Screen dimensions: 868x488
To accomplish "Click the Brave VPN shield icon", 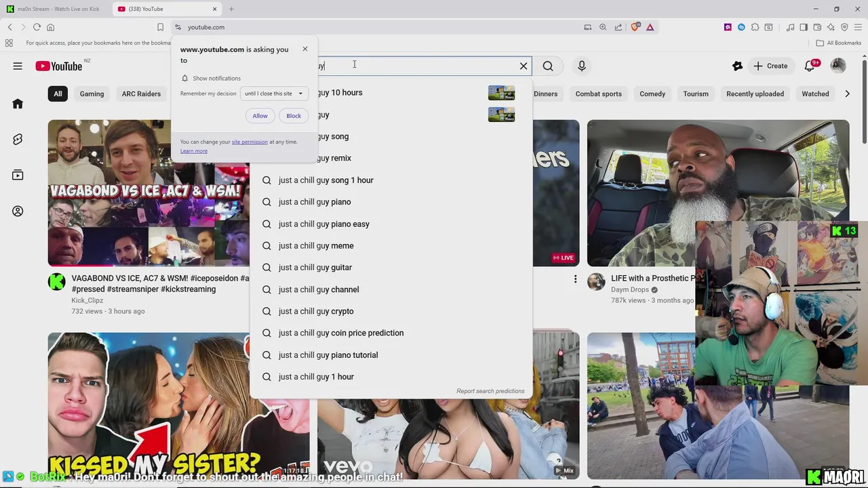I will click(844, 27).
